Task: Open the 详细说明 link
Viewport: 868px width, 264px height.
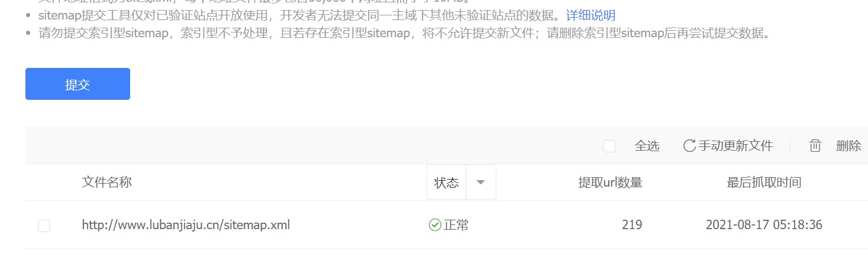Action: [591, 15]
